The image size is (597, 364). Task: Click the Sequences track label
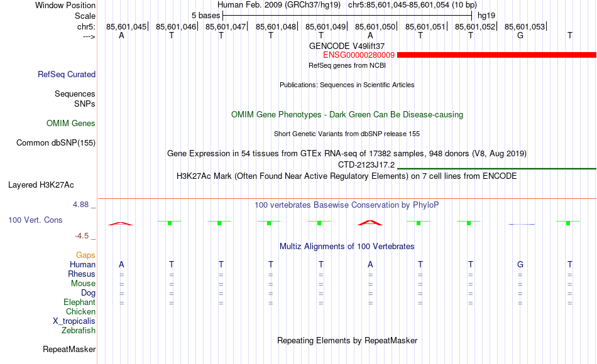point(75,94)
